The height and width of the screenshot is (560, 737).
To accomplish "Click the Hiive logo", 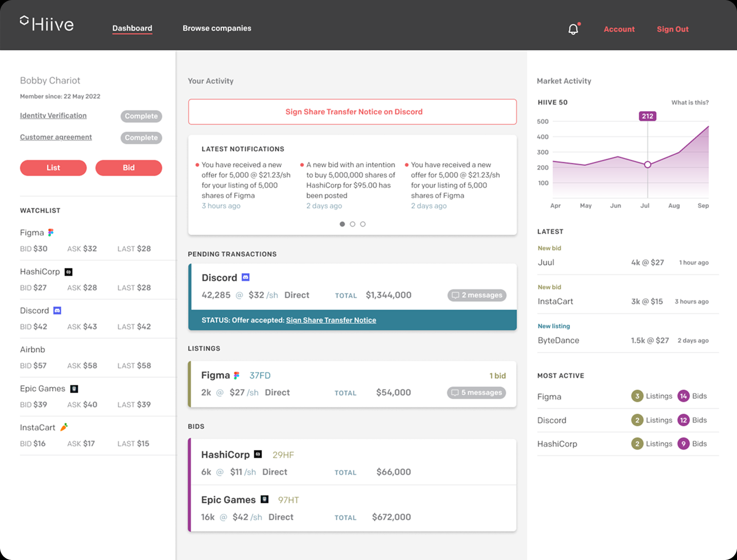I will click(x=47, y=24).
